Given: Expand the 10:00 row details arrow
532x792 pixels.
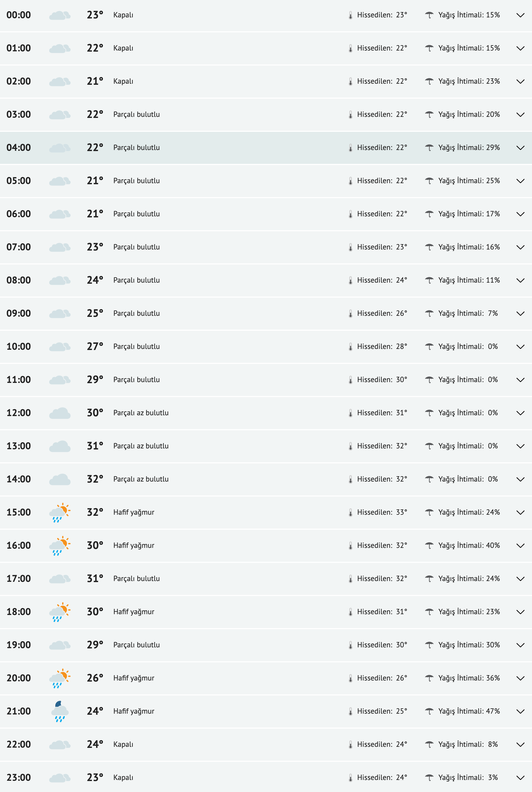Looking at the screenshot, I should tap(520, 347).
